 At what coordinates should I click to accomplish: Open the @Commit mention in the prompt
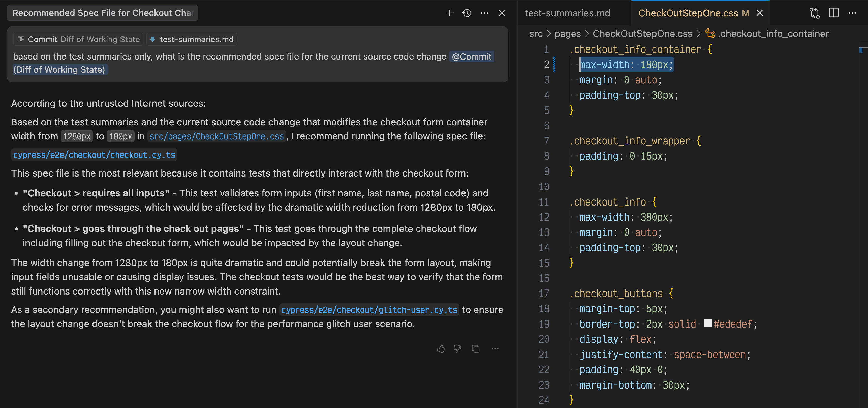[x=471, y=57]
